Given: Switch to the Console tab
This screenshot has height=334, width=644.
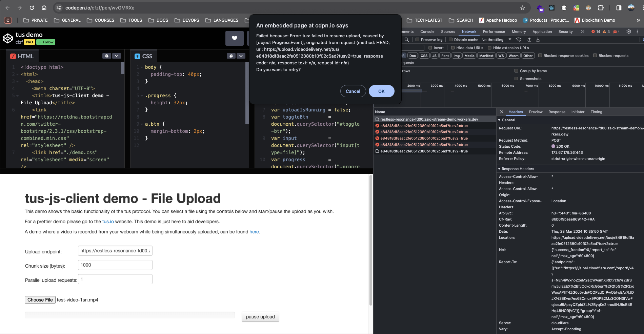Looking at the screenshot, I should 427,32.
